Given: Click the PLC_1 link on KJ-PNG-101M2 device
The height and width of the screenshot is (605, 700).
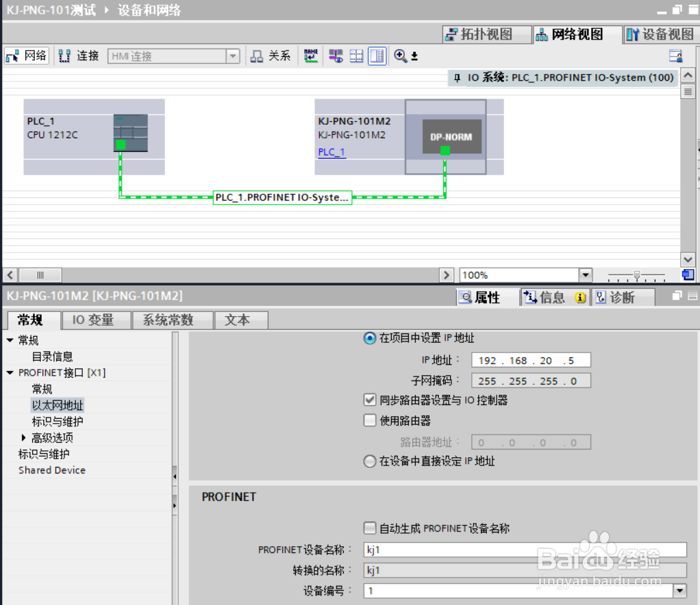Looking at the screenshot, I should [x=332, y=152].
